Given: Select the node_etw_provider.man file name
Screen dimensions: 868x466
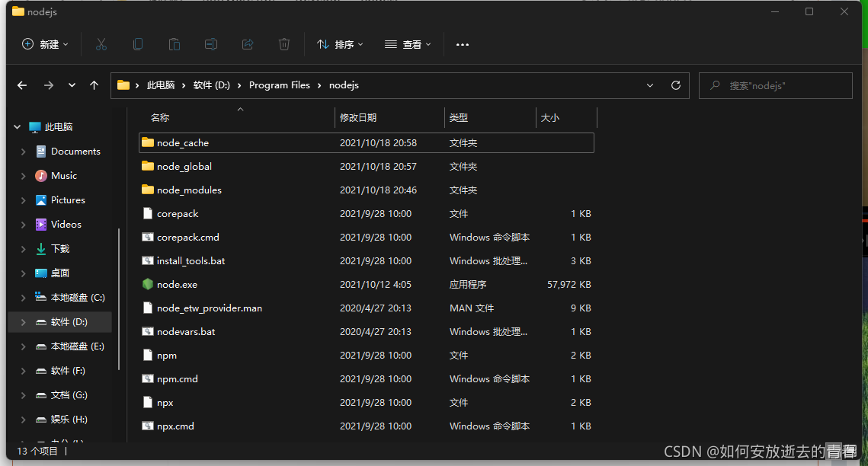Looking at the screenshot, I should point(210,308).
